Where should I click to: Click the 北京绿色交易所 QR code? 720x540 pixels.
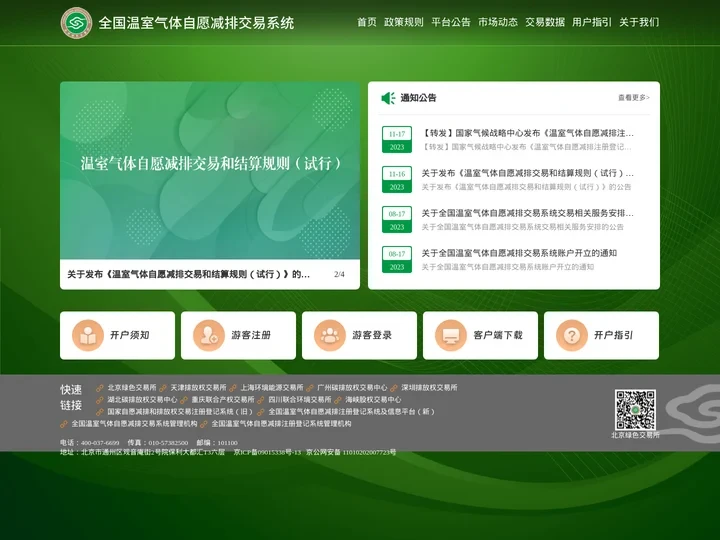635,409
